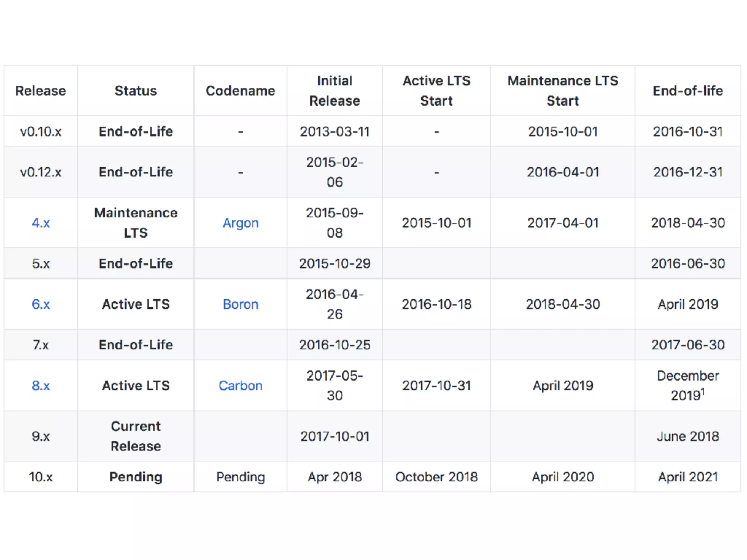
Task: Select the Active LTS Start header
Action: point(436,91)
